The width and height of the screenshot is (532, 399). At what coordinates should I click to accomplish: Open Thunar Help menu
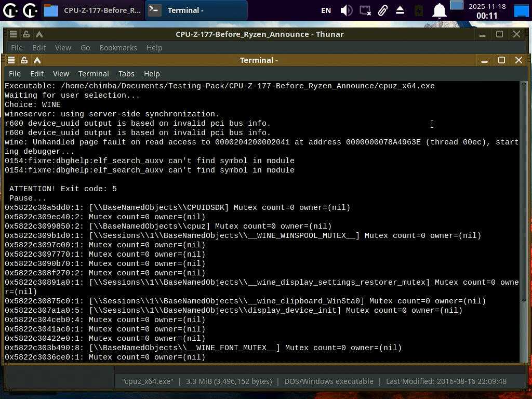click(154, 48)
